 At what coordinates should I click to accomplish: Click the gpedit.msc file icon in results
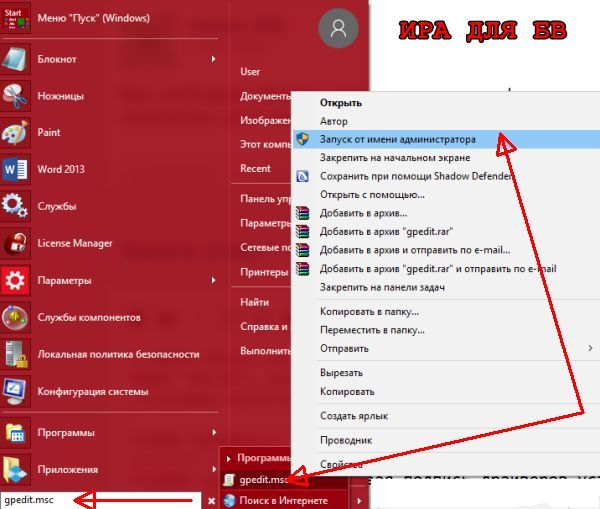click(229, 480)
